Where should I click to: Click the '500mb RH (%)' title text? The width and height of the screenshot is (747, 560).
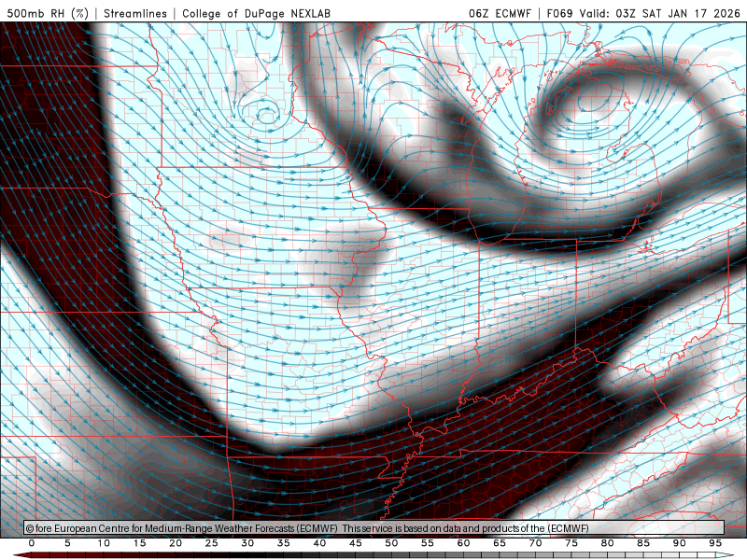tap(48, 13)
